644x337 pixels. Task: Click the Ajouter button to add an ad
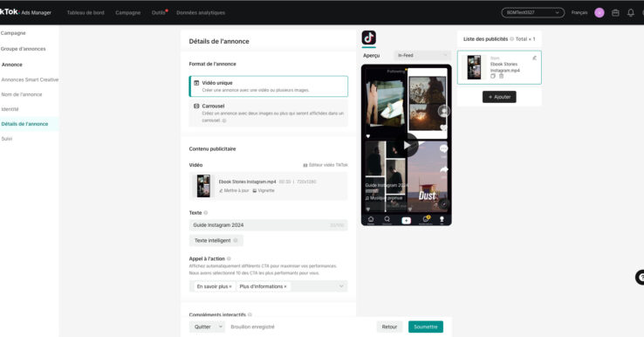tap(499, 97)
